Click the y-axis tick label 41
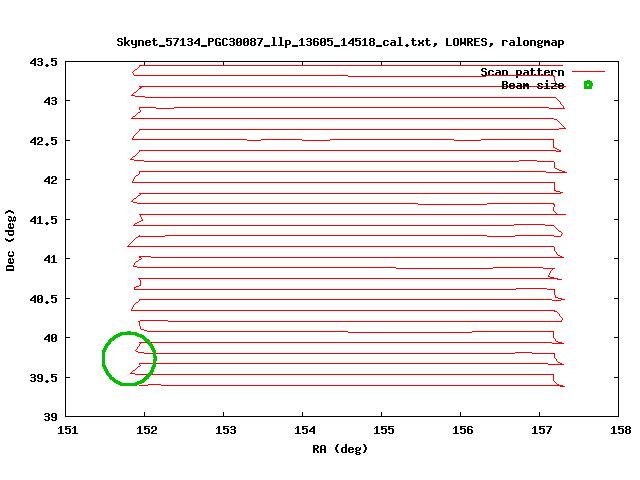Screen dimensions: 640x480 click(51, 259)
